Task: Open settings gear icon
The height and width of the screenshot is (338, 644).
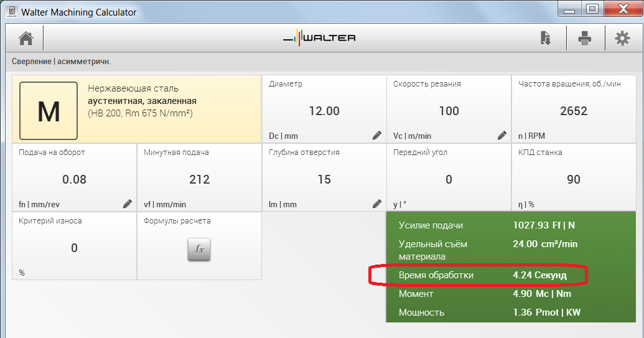Action: tap(622, 38)
